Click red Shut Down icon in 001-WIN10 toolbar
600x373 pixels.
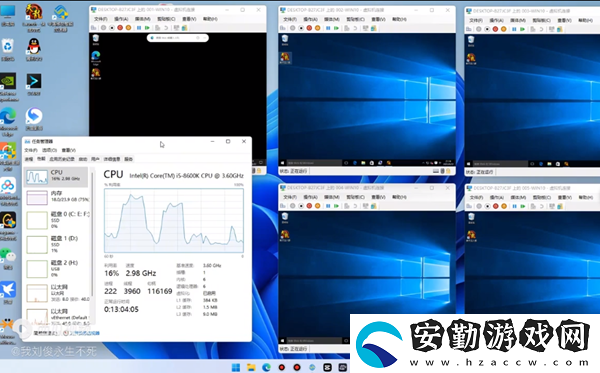tap(120, 28)
